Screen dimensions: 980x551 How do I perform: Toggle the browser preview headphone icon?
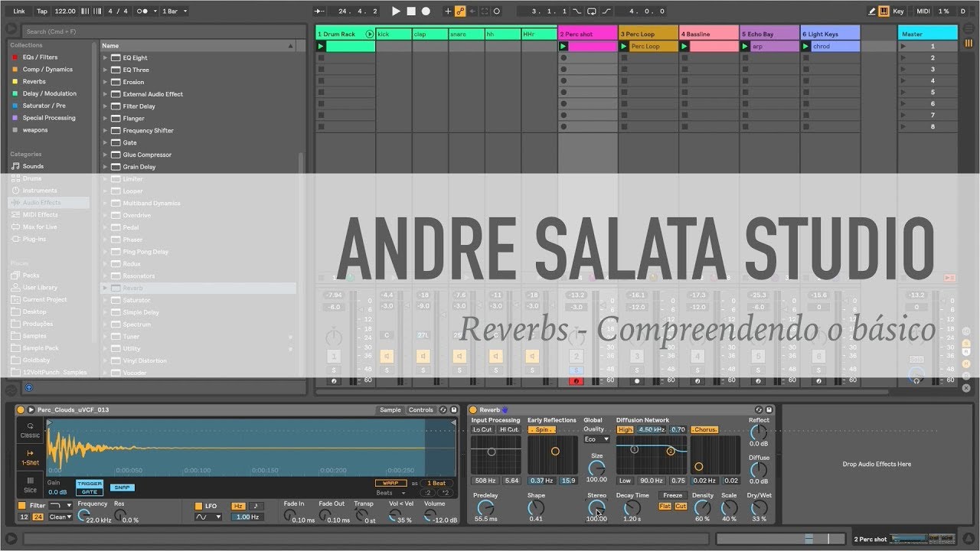(29, 387)
